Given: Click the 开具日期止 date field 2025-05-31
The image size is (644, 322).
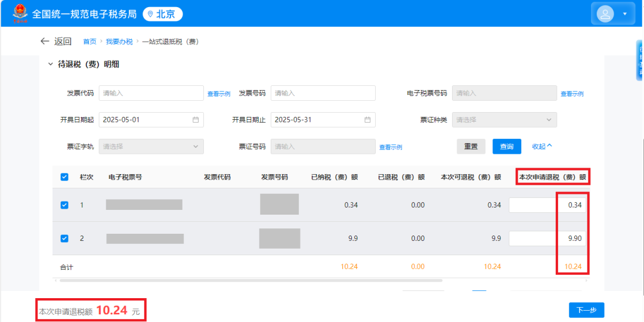Looking at the screenshot, I should 323,120.
